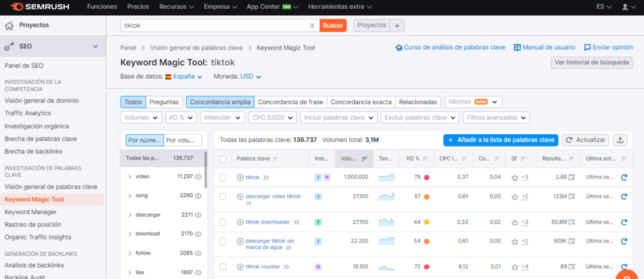Click the Semrush logo
This screenshot has height=279, width=644.
[40, 7]
